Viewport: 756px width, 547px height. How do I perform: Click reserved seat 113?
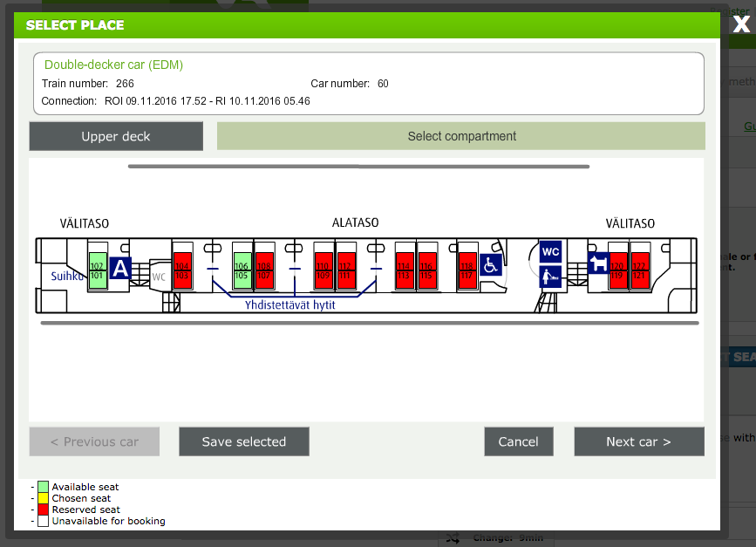click(405, 280)
